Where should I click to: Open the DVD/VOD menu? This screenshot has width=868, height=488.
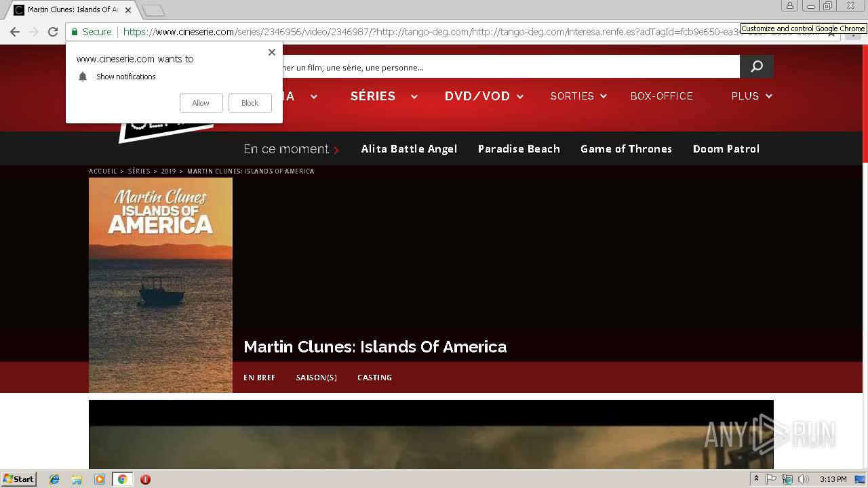[477, 96]
